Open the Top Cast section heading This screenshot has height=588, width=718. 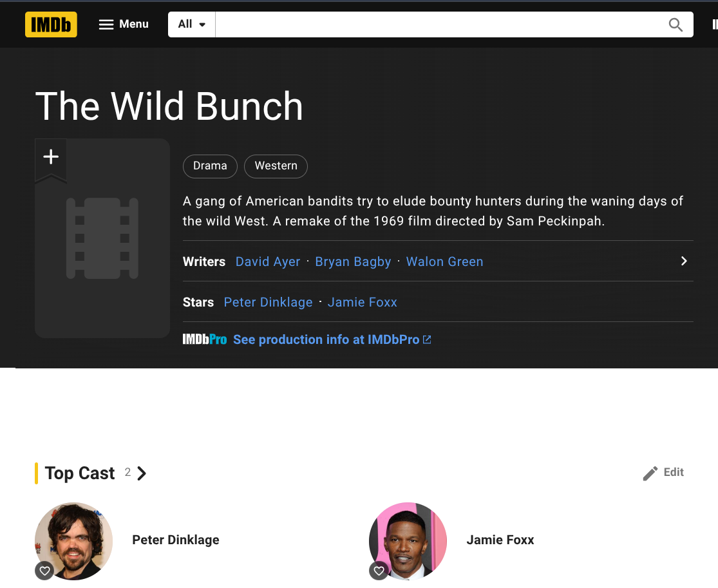(80, 473)
